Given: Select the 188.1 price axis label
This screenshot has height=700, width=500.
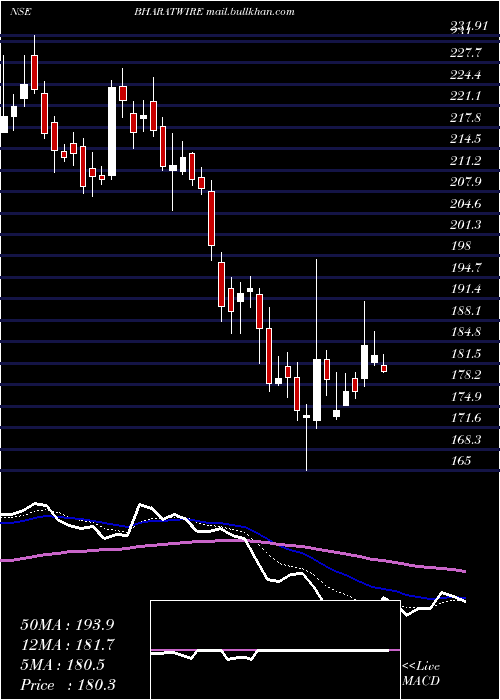Looking at the screenshot, I should (466, 311).
